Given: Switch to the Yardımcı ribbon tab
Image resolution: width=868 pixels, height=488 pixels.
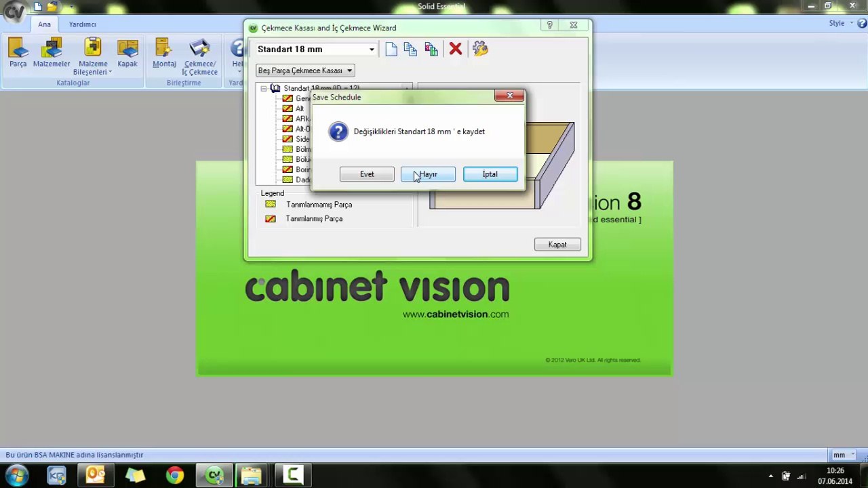Looking at the screenshot, I should point(83,24).
